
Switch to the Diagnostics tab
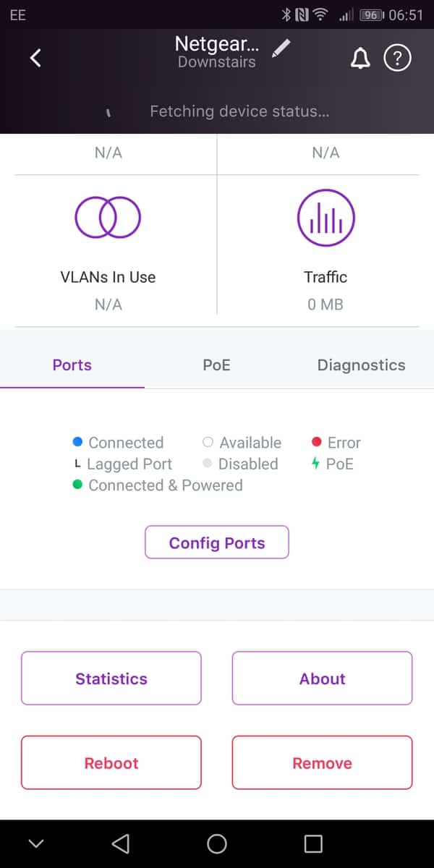361,365
